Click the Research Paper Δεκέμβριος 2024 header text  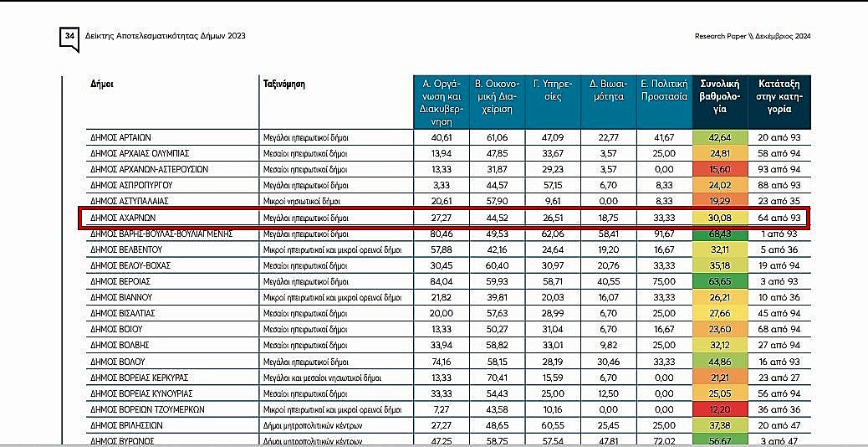pyautogui.click(x=752, y=37)
